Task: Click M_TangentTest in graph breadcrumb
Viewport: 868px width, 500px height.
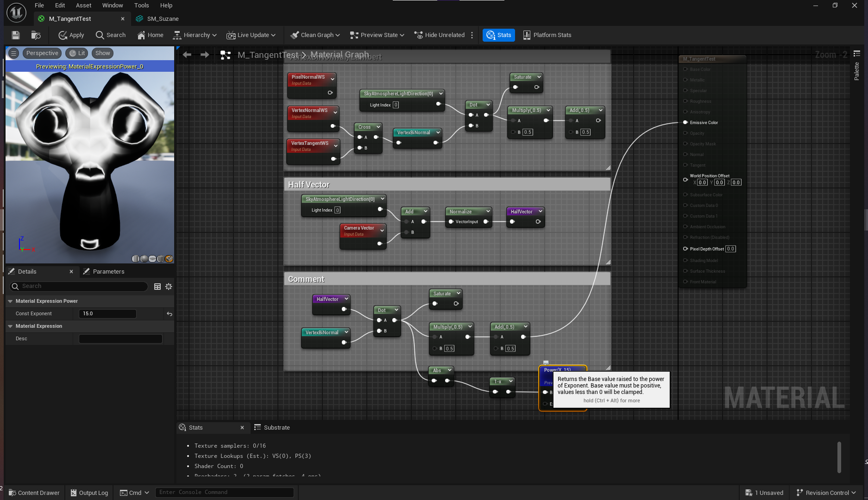Action: click(x=268, y=55)
